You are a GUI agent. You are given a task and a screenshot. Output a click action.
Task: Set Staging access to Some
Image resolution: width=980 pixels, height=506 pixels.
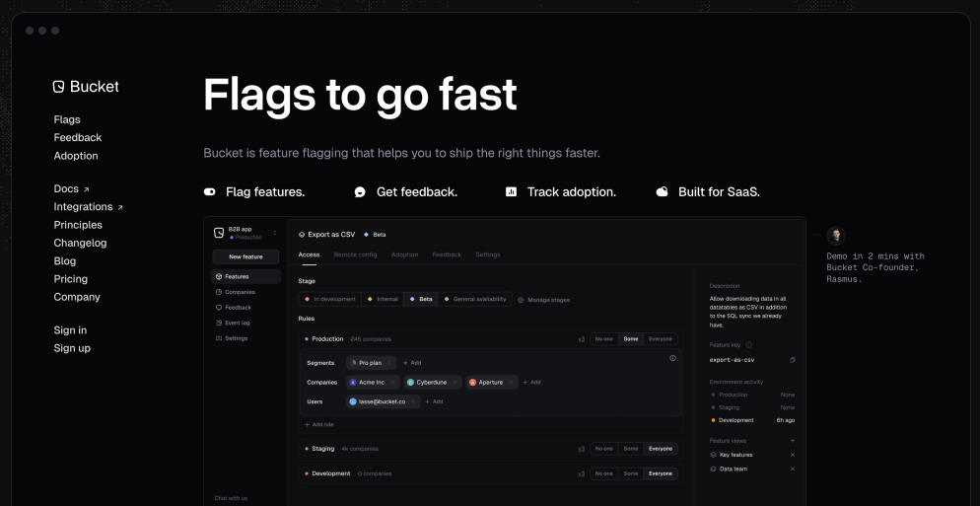pos(630,449)
